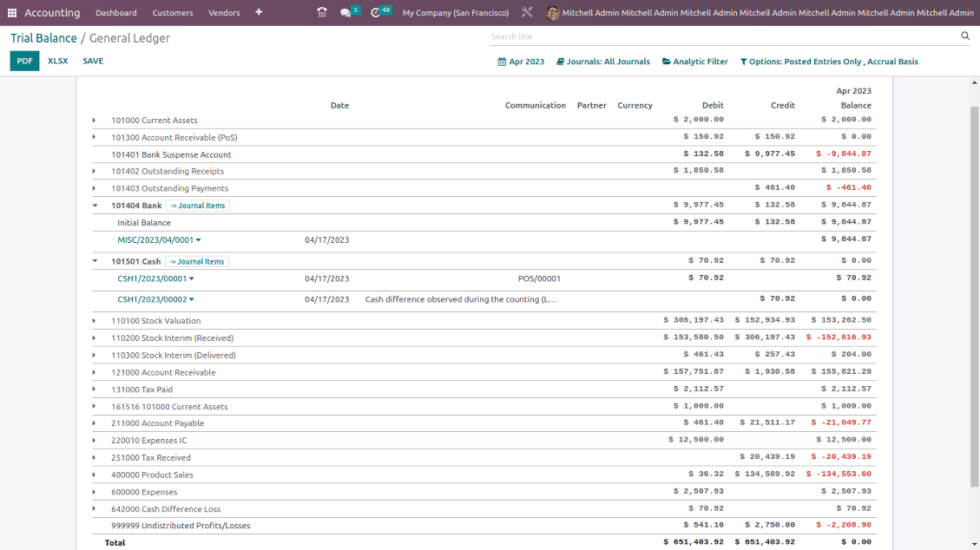Open Options: Posted Entries Only filter
This screenshot has width=980, height=550.
829,62
